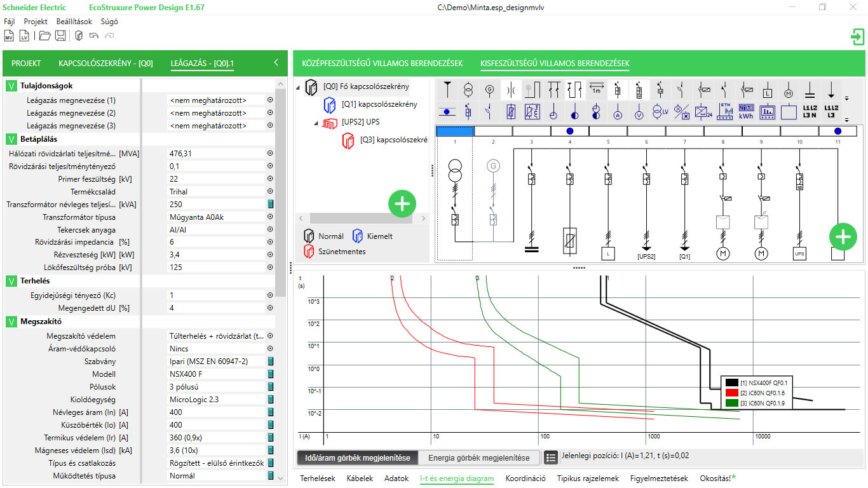Open KÖZÉPFESZÜLTSÉGŰ VILLAMOS BERENDEZÉSEK tab
Viewport: 868px width, 488px height.
click(x=383, y=63)
